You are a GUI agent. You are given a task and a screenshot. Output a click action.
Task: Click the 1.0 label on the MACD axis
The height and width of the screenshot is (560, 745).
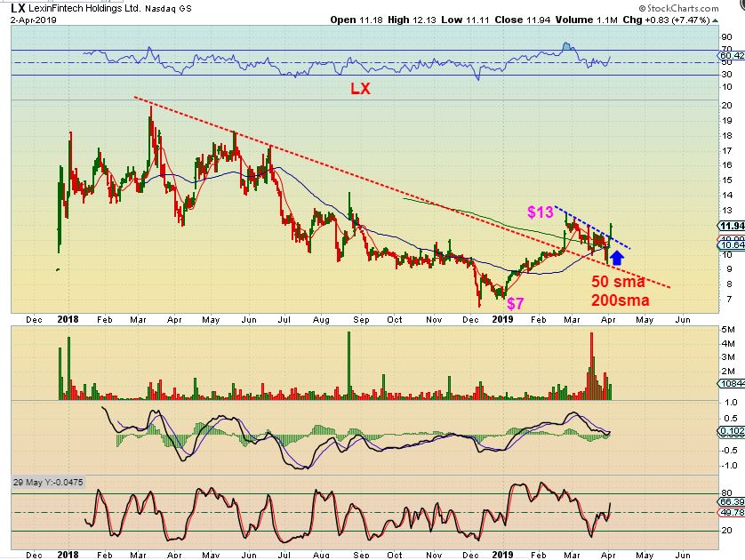click(732, 403)
